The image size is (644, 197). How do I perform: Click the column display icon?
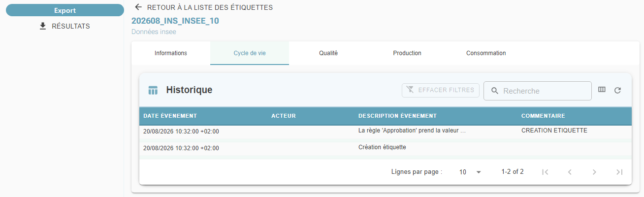(x=602, y=90)
